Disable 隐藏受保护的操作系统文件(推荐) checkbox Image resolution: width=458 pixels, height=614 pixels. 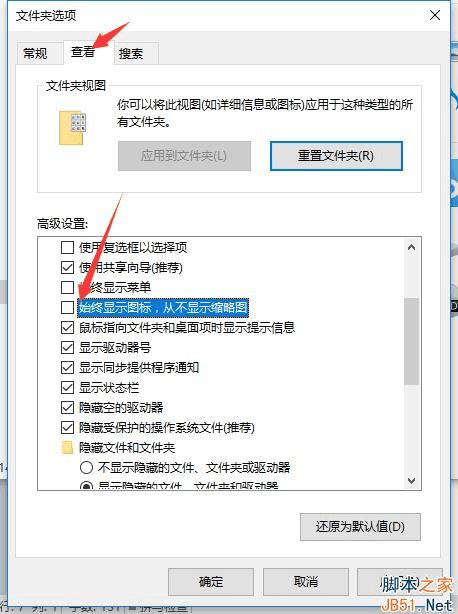pyautogui.click(x=67, y=428)
